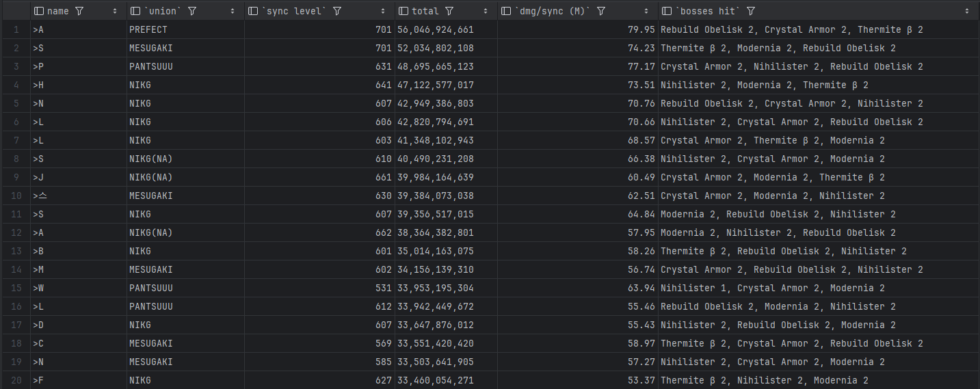
Task: Click the total value 47,122,577,017
Action: tap(435, 85)
